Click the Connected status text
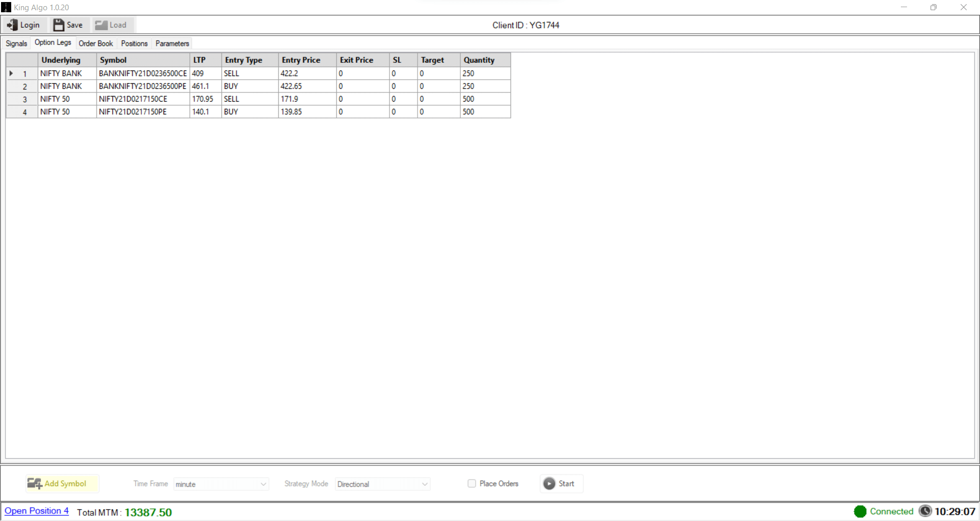Viewport: 980px width, 521px height. pos(892,511)
